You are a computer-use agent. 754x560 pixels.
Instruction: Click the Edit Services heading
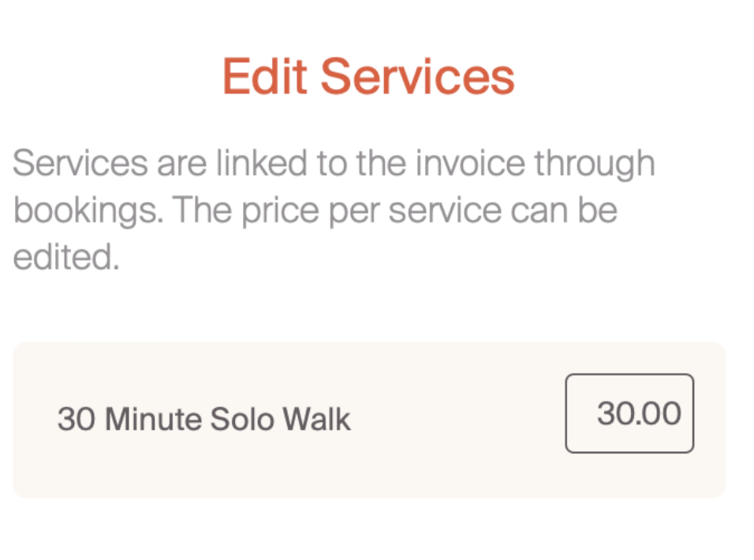[368, 77]
